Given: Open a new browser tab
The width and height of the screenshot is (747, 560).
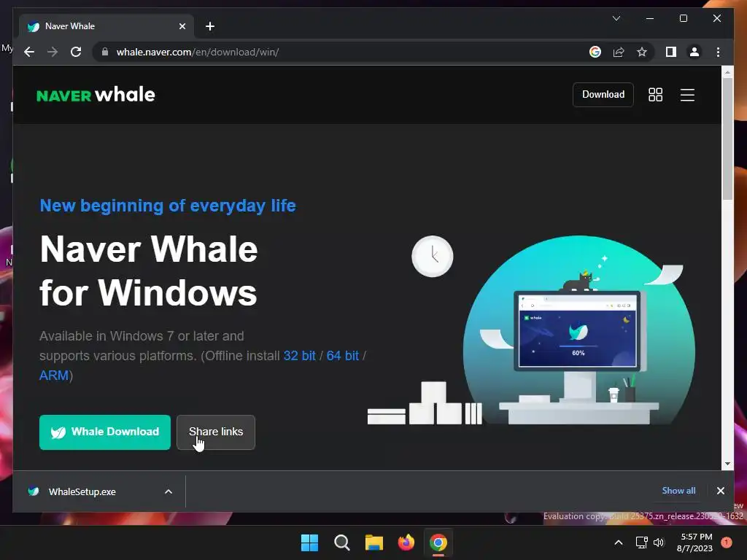Looking at the screenshot, I should pyautogui.click(x=210, y=26).
